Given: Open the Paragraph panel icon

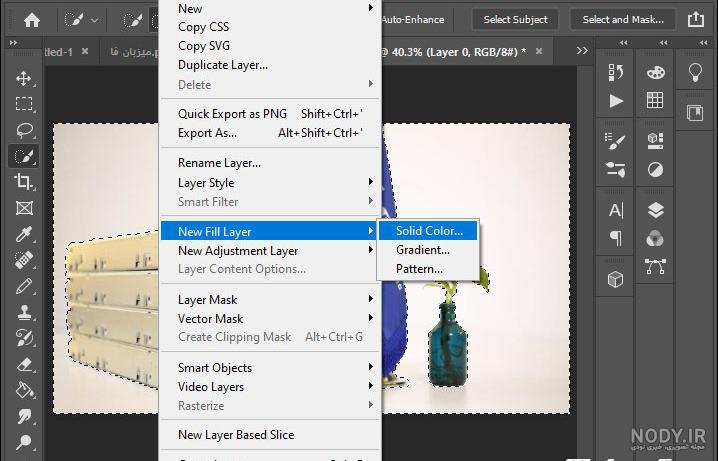Looking at the screenshot, I should click(x=615, y=238).
